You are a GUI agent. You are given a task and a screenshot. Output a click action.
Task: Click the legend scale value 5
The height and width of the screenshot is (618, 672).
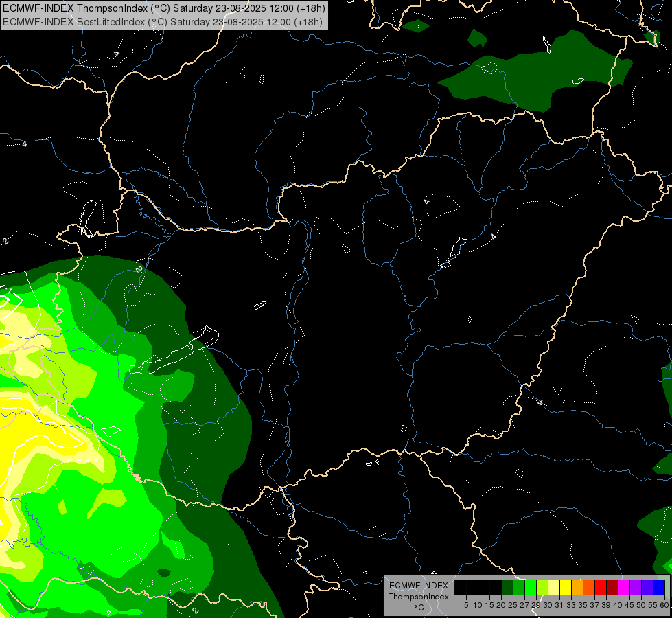click(x=466, y=605)
